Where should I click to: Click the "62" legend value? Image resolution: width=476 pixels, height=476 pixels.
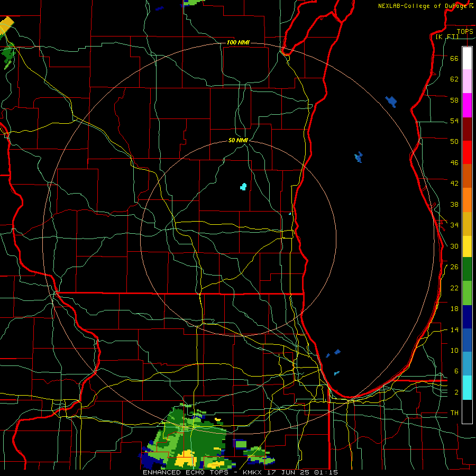[x=454, y=79]
